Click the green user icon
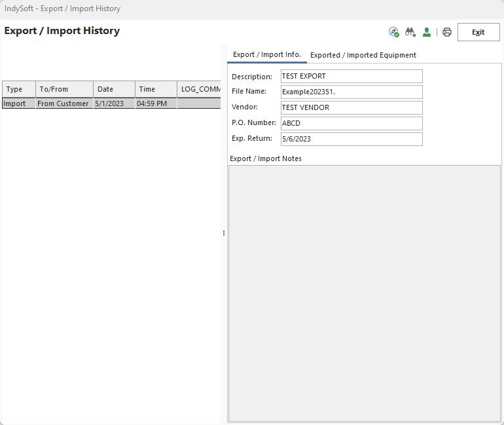 427,32
